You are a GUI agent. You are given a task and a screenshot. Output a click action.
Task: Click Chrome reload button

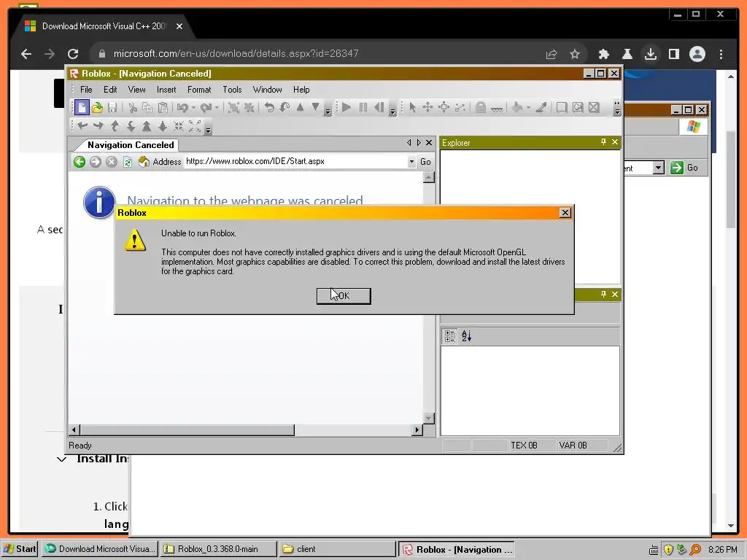coord(72,54)
